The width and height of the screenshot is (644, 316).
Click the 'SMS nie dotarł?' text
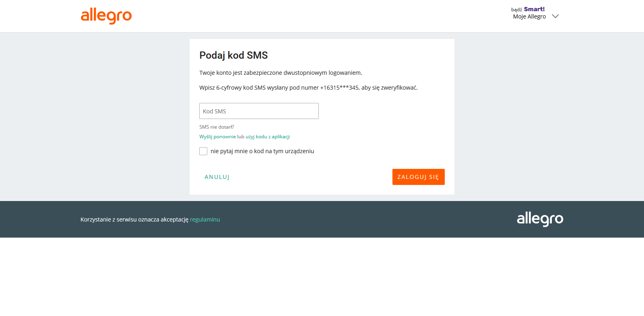pyautogui.click(x=217, y=127)
